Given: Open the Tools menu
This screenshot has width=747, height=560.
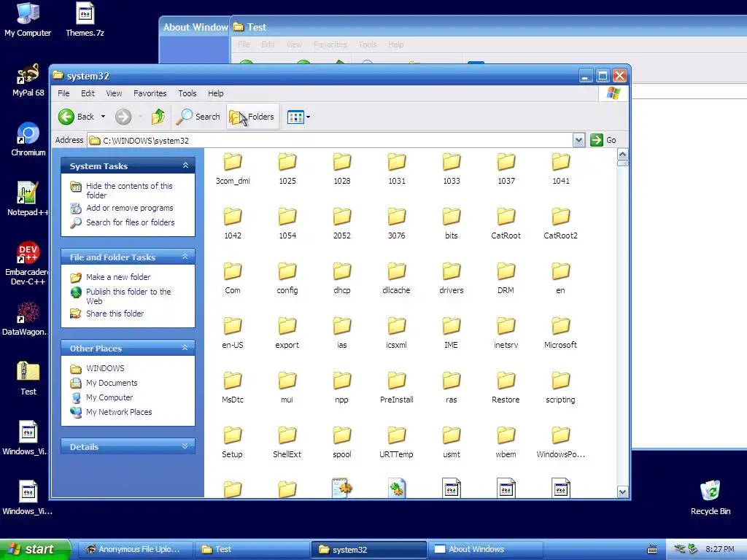Looking at the screenshot, I should pyautogui.click(x=187, y=93).
